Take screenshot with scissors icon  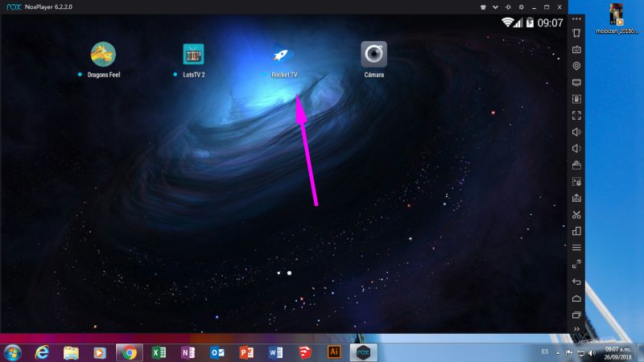click(576, 215)
